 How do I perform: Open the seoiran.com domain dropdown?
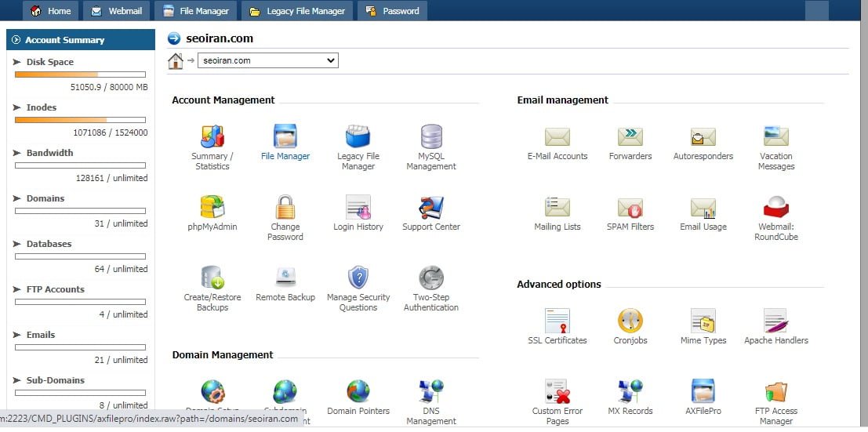pyautogui.click(x=268, y=60)
